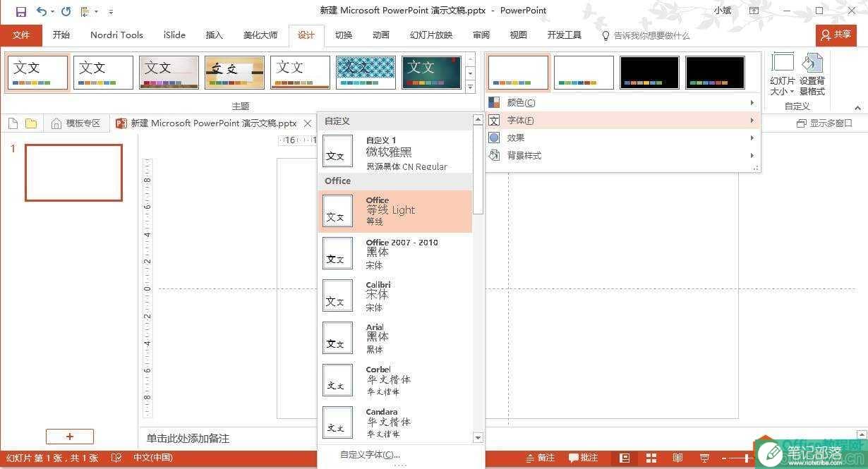
Task: Select the first Office theme thumbnail
Action: pos(38,72)
